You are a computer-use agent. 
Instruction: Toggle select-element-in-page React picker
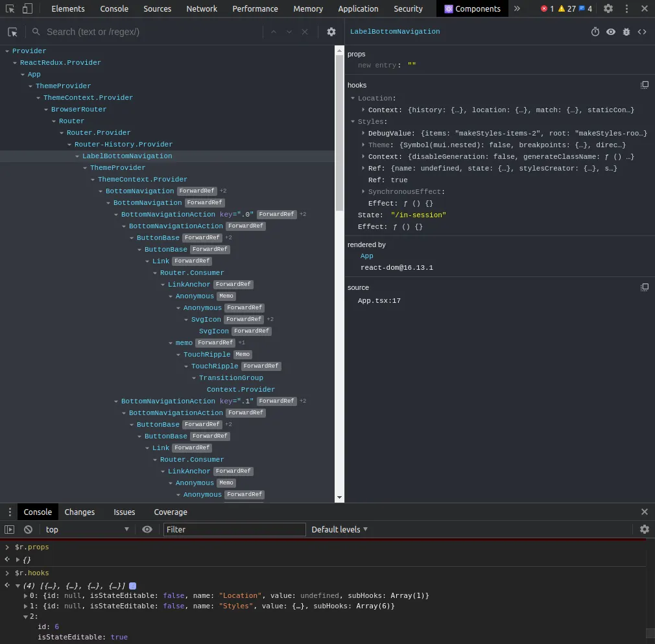tap(13, 32)
